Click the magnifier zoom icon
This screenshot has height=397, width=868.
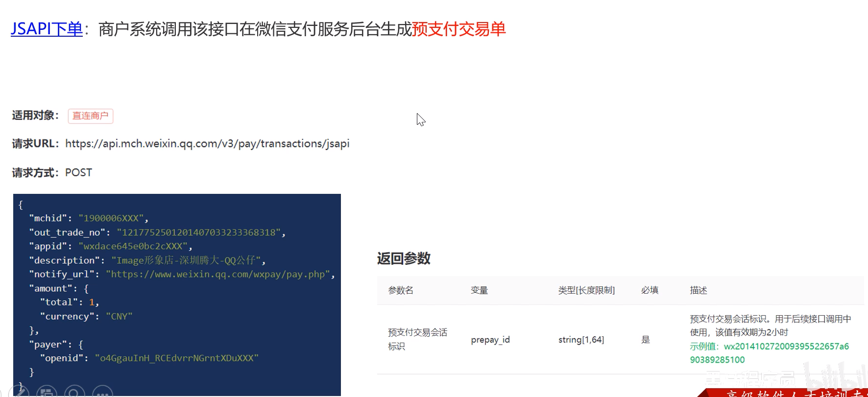[74, 392]
